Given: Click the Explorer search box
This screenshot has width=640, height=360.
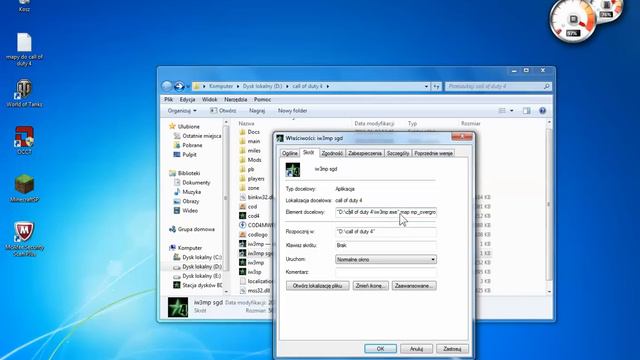Looking at the screenshot, I should coord(498,86).
